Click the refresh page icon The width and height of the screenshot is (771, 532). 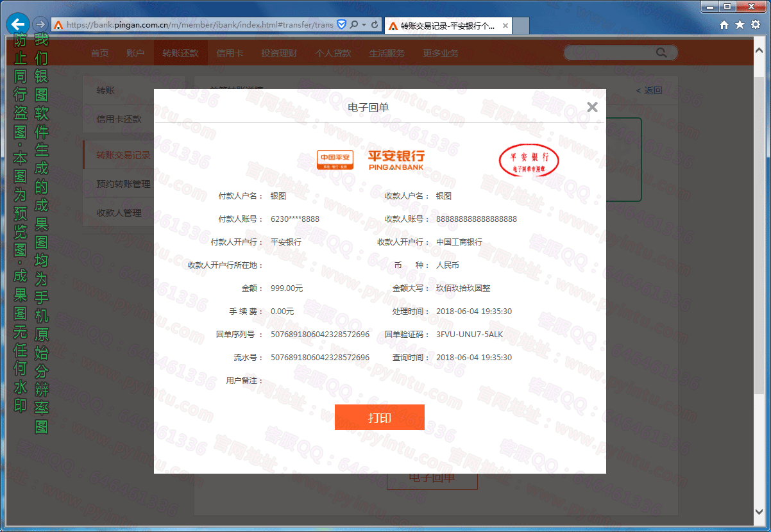(375, 25)
